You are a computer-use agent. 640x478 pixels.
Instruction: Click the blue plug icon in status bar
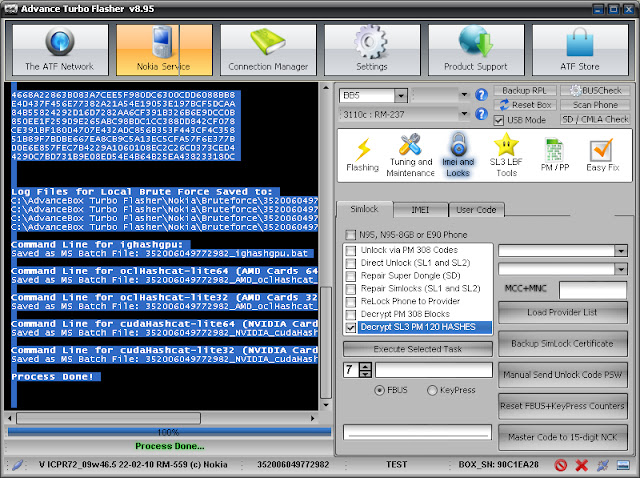click(x=602, y=465)
